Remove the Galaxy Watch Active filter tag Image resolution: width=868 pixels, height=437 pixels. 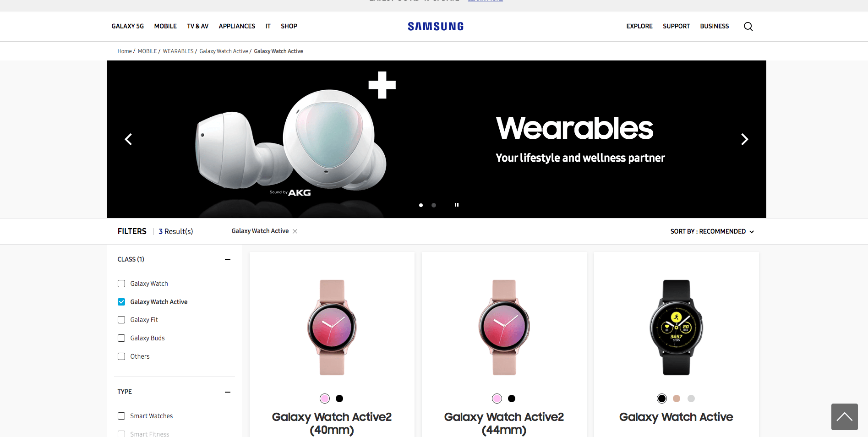295,231
